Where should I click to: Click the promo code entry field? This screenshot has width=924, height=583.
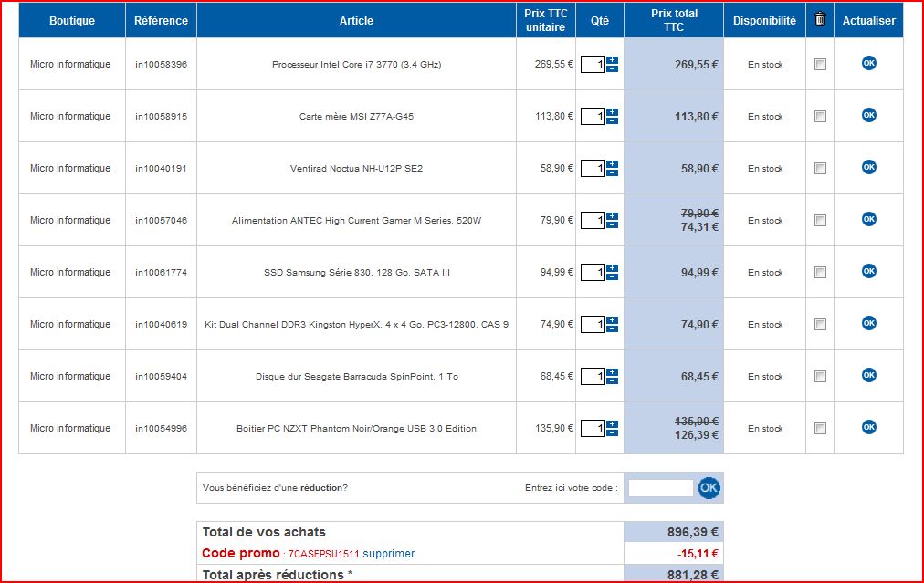pyautogui.click(x=660, y=488)
